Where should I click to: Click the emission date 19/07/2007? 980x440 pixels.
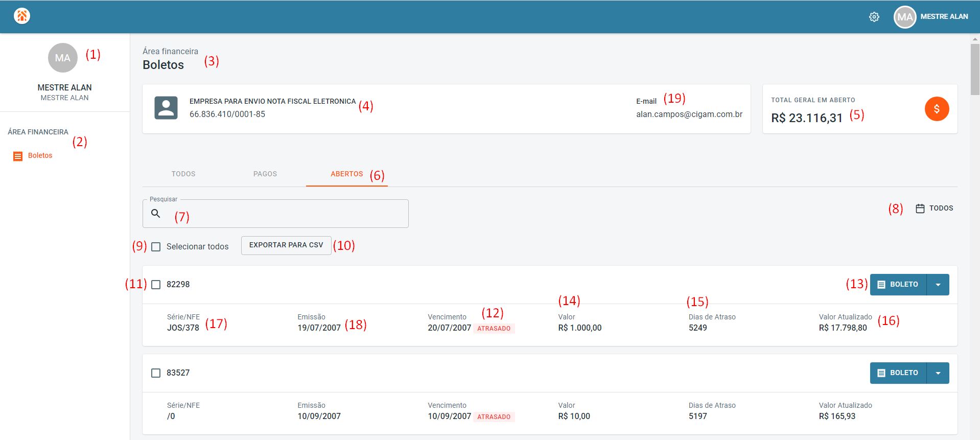[319, 328]
